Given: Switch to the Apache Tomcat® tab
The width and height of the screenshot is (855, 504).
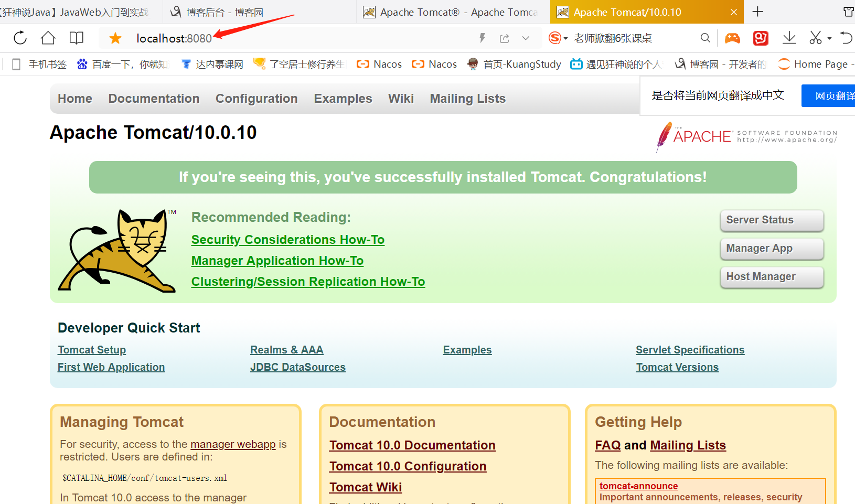Looking at the screenshot, I should click(x=453, y=12).
